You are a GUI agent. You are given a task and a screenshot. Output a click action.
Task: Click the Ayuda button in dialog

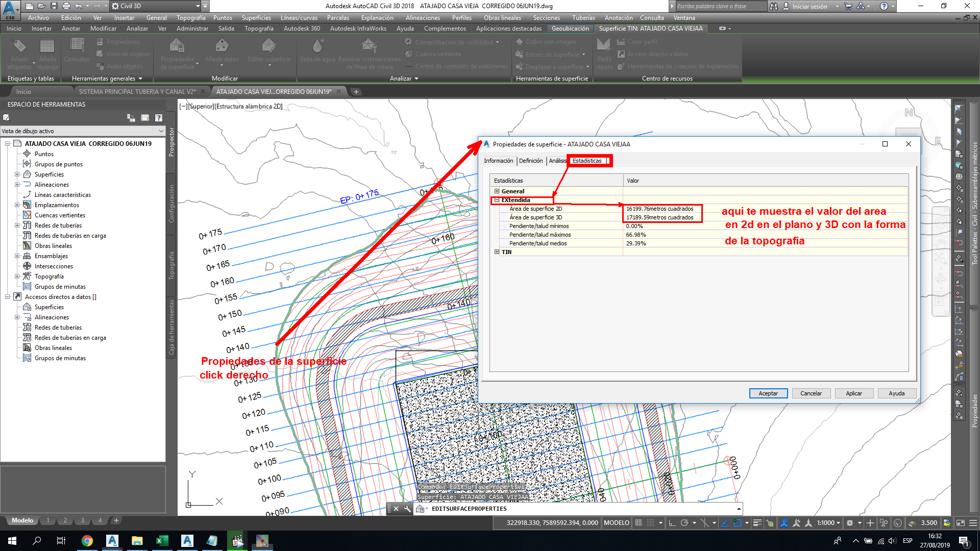(897, 393)
